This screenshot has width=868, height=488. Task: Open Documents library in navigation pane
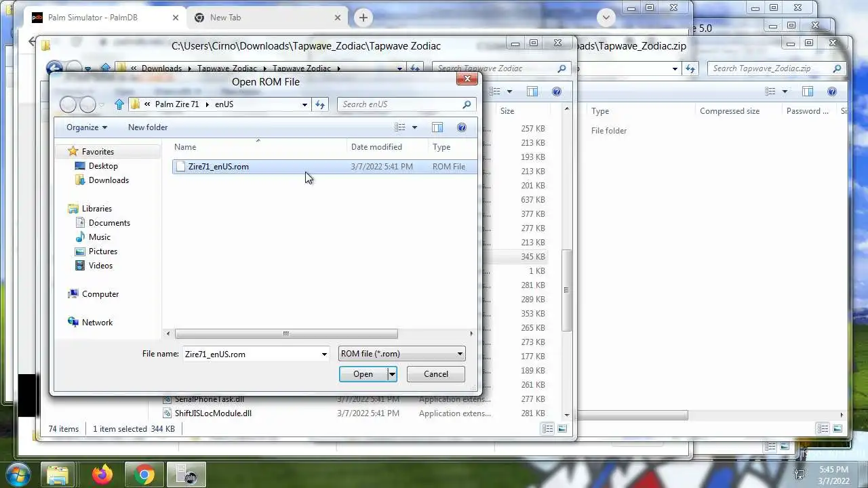(109, 222)
